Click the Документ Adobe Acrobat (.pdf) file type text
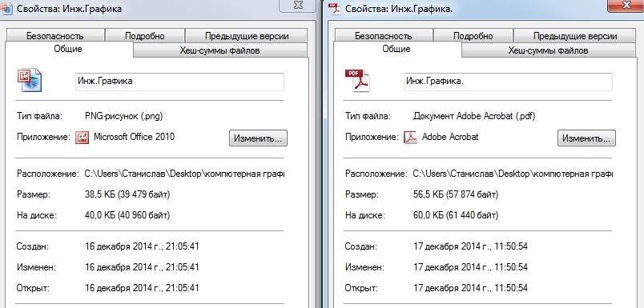Screen dimensions: 644x308 click(x=474, y=116)
